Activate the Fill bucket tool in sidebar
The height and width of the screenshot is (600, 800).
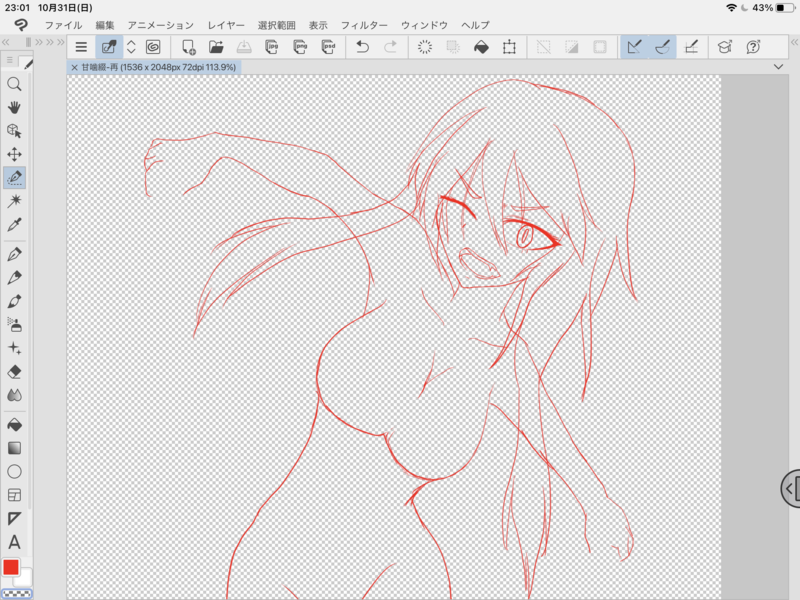click(14, 424)
